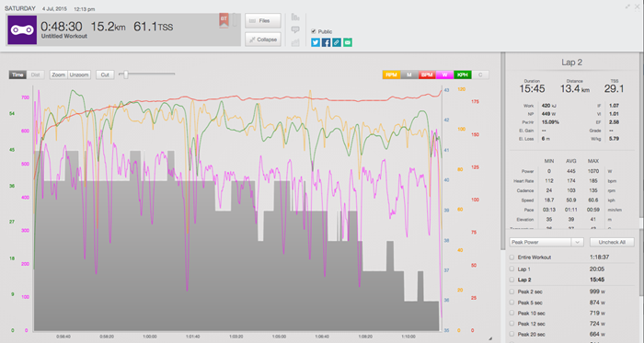
Task: Uncheck All selections button
Action: coord(612,242)
